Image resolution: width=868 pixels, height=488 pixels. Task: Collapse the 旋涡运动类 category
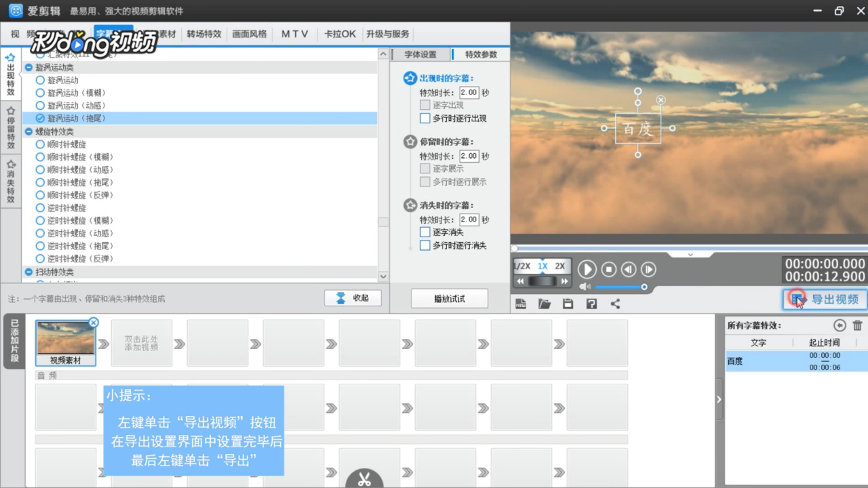pyautogui.click(x=29, y=67)
